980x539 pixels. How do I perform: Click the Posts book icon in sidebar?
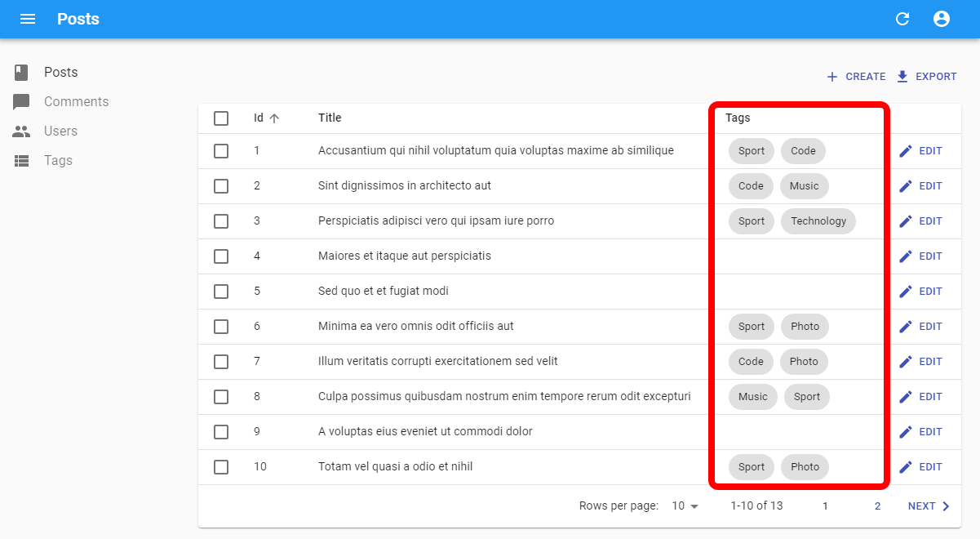point(22,73)
